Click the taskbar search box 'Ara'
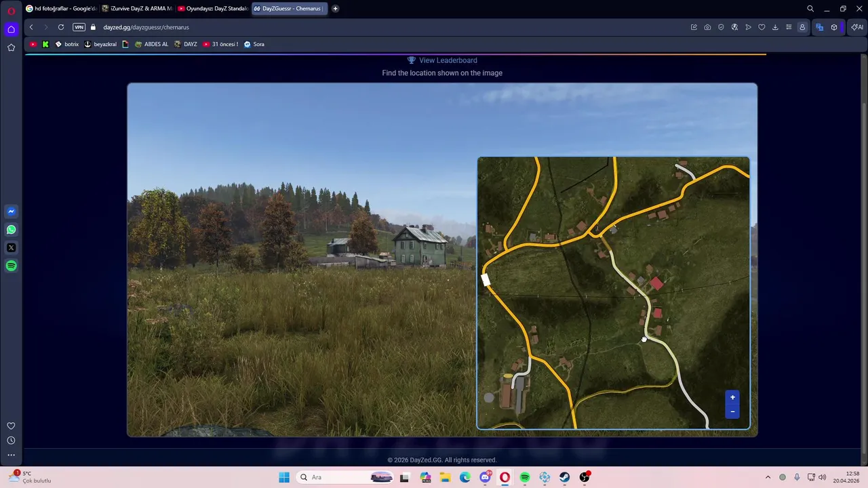The width and height of the screenshot is (868, 488). [347, 477]
